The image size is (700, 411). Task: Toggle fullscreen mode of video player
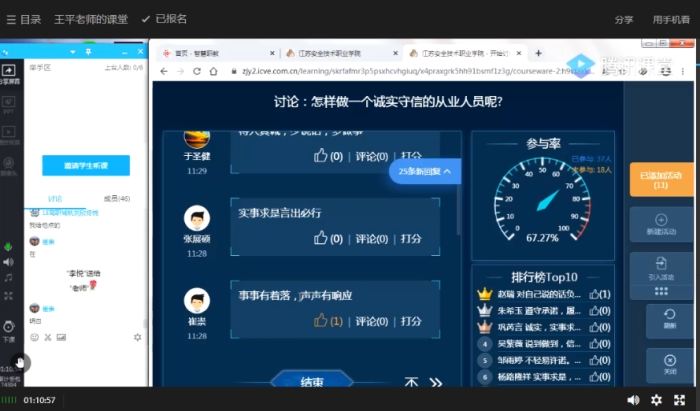(680, 399)
